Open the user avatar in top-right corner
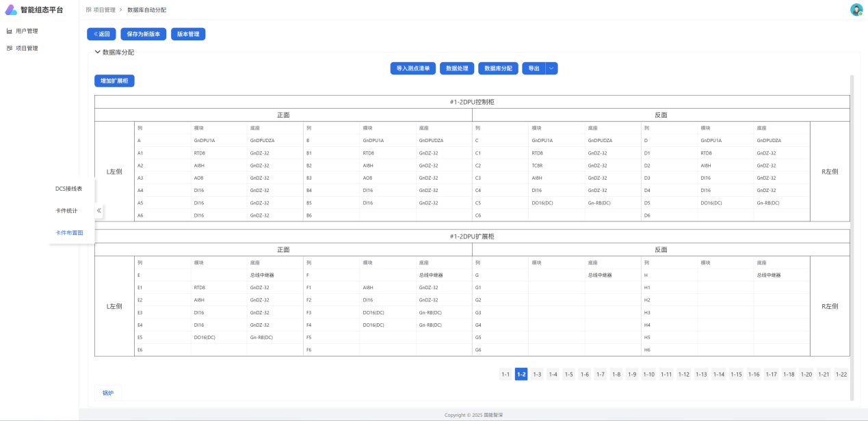 856,10
